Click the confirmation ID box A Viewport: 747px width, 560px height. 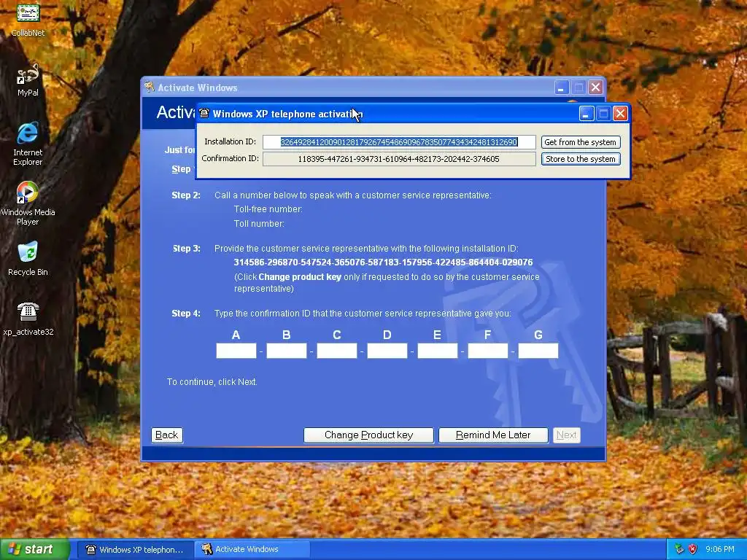coord(236,351)
